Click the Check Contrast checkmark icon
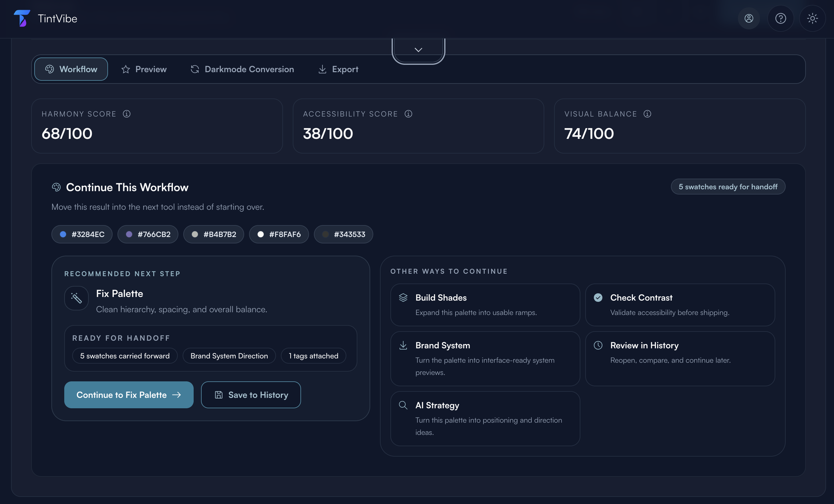The width and height of the screenshot is (834, 504). (598, 297)
